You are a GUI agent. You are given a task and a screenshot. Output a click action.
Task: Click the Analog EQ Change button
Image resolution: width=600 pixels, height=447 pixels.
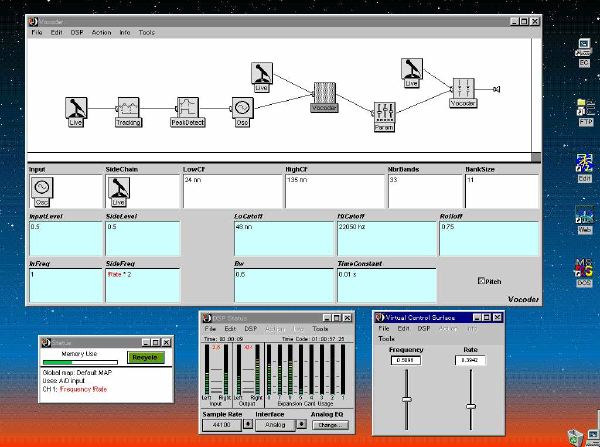point(328,425)
